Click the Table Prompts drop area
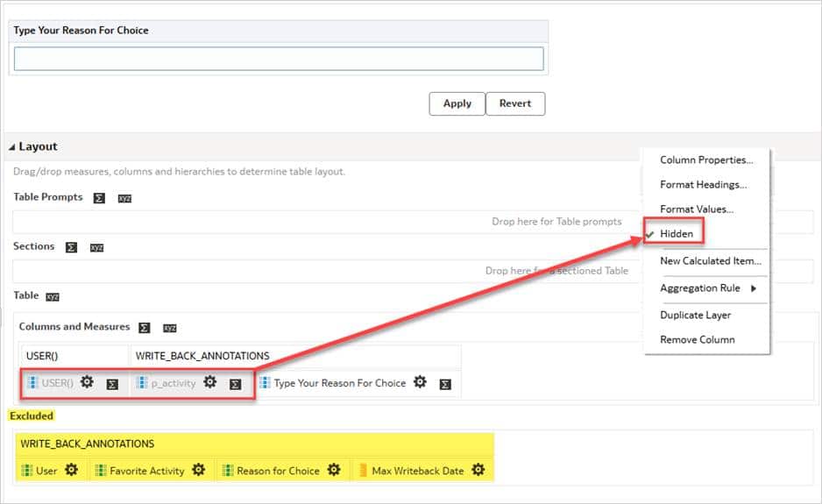822x504 pixels. [413, 222]
